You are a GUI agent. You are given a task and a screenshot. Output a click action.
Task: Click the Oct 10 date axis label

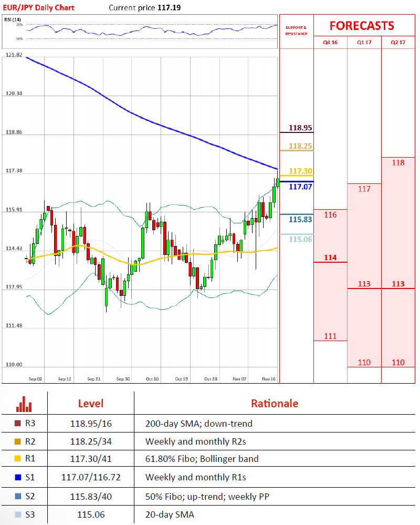tap(152, 379)
